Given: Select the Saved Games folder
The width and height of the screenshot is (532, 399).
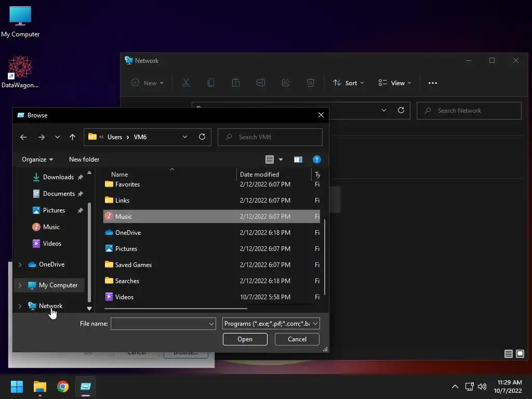Looking at the screenshot, I should (211, 265).
